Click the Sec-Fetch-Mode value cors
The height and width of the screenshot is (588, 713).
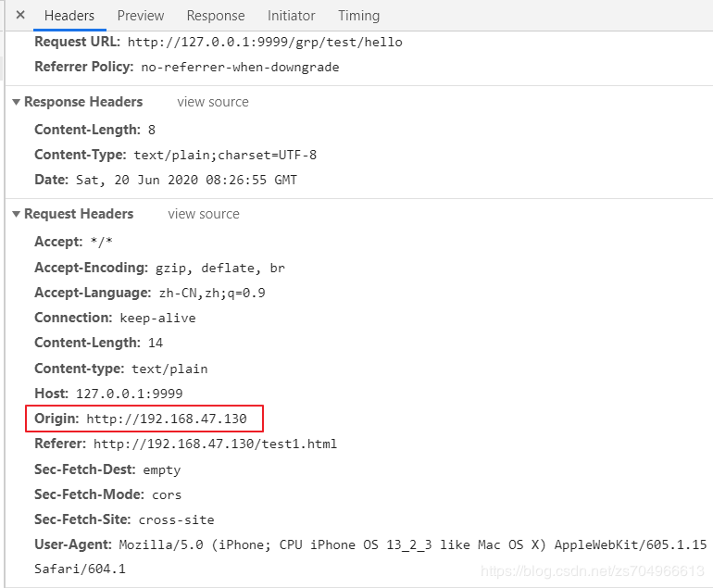(x=167, y=494)
